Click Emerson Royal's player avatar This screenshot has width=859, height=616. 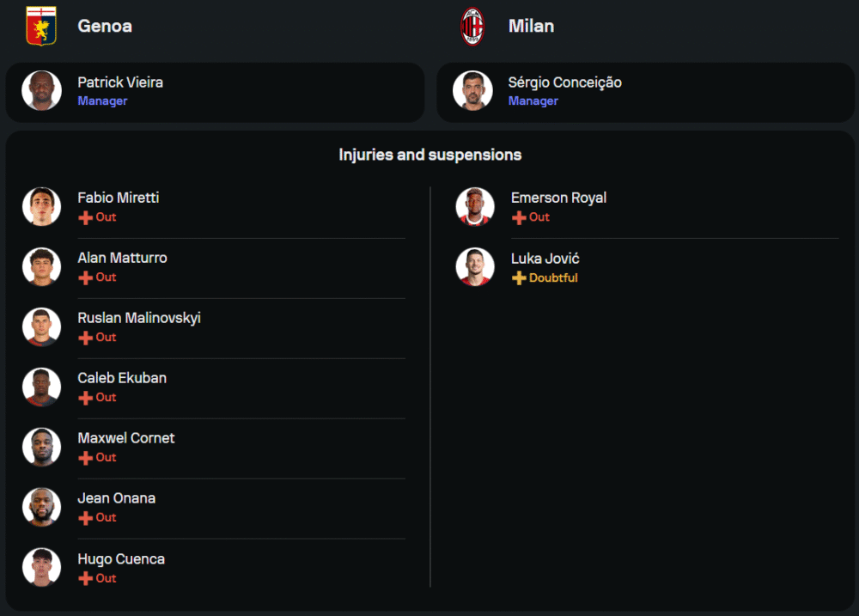tap(475, 206)
